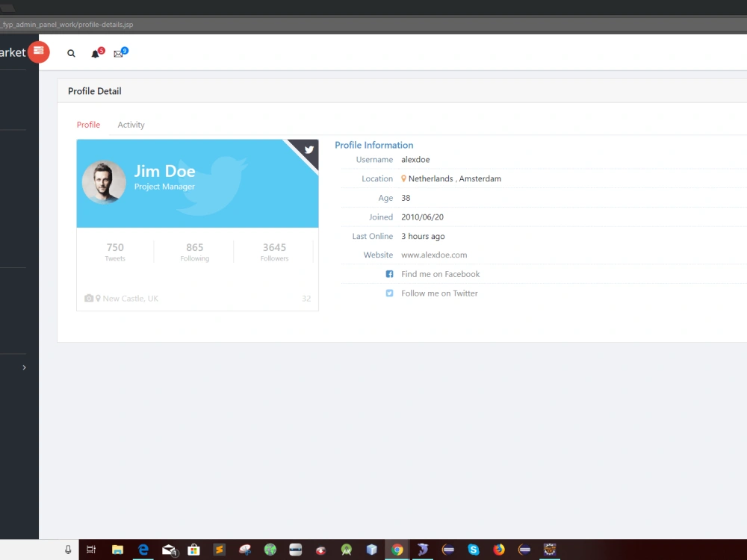Click the Profile Detail panel title
Image resolution: width=747 pixels, height=560 pixels.
point(94,91)
